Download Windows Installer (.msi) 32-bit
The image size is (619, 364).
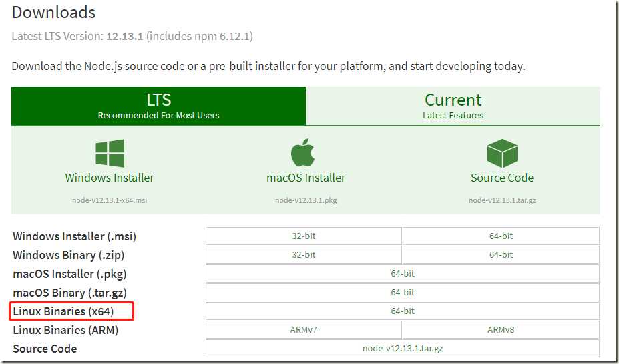(304, 236)
